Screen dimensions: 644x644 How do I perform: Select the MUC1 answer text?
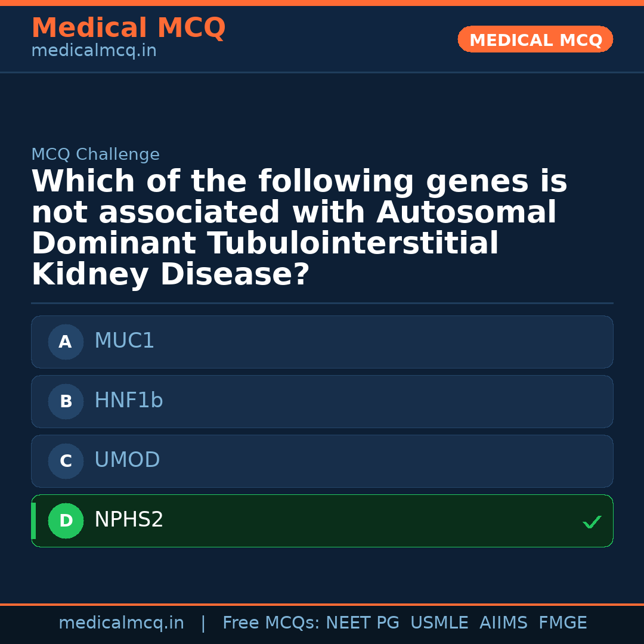124,341
